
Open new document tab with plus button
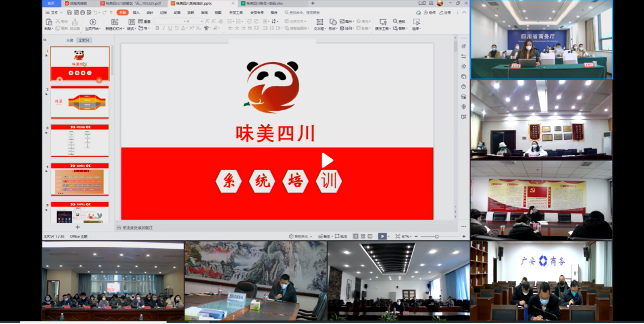pyautogui.click(x=313, y=3)
